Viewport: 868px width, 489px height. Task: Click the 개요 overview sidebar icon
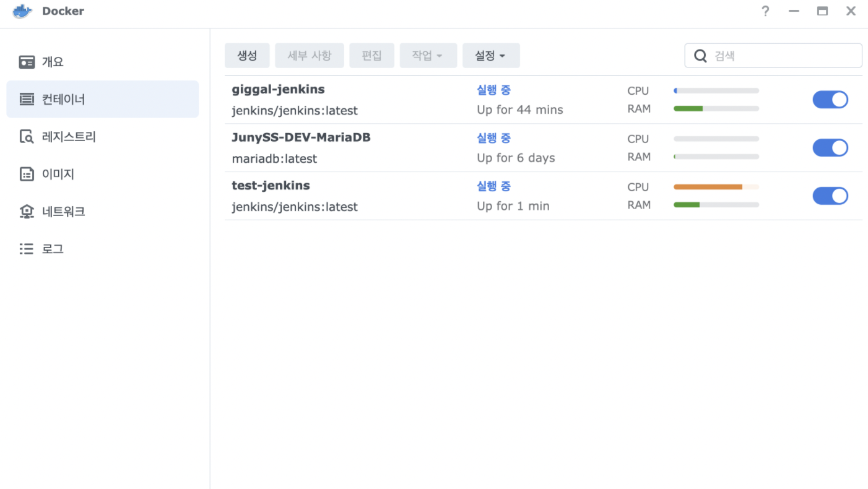pyautogui.click(x=27, y=62)
